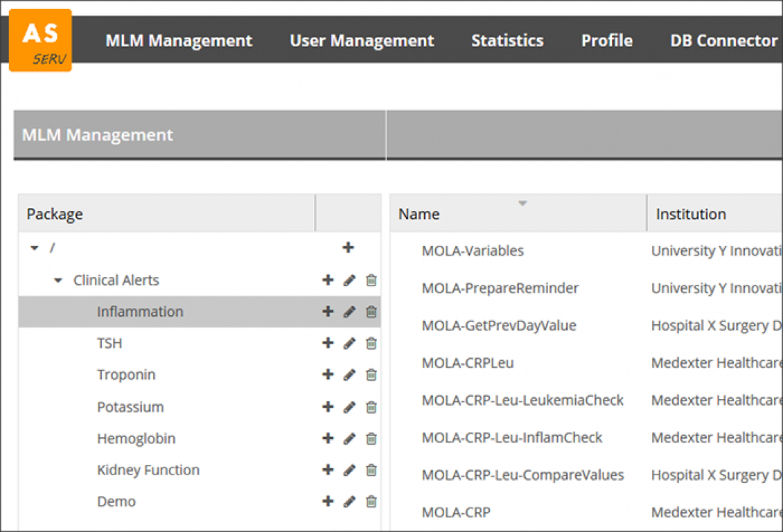The height and width of the screenshot is (532, 783).
Task: Click the AS SERV logo icon
Action: click(40, 40)
